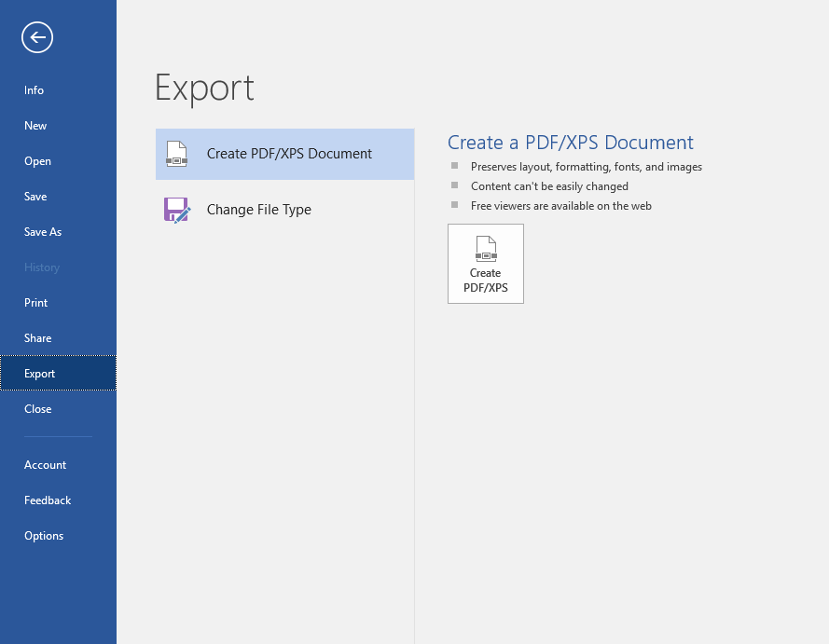Open the Print section
This screenshot has width=829, height=644.
(35, 302)
